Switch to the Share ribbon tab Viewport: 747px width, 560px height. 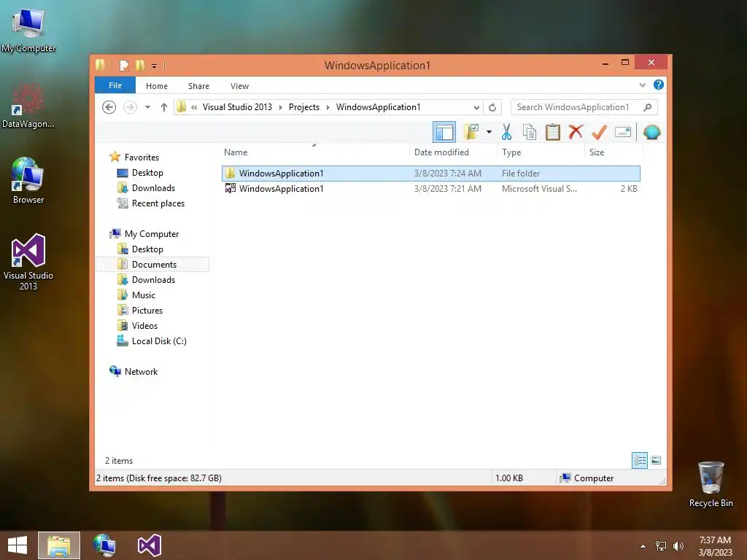point(198,86)
